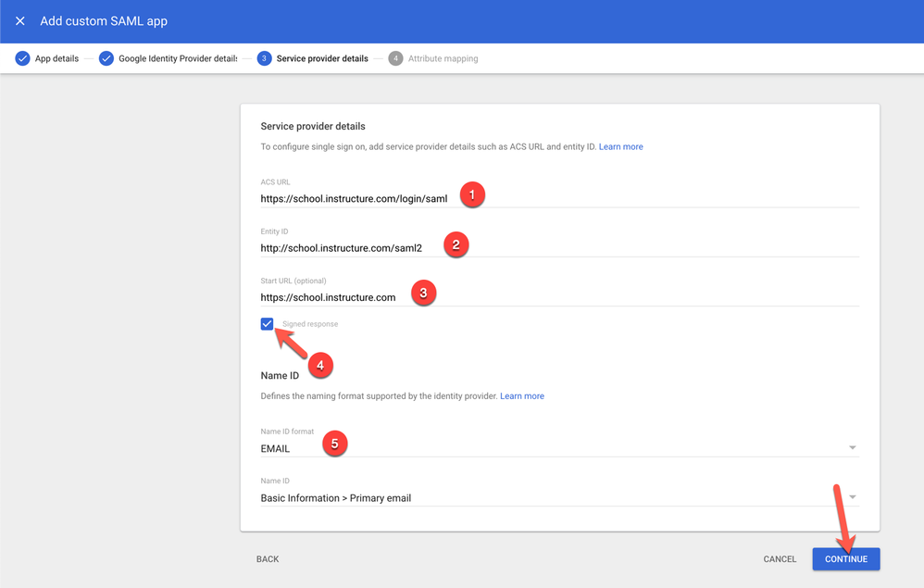Viewport: 924px width, 588px height.
Task: Expand the Name ID dropdown arrow
Action: (852, 497)
